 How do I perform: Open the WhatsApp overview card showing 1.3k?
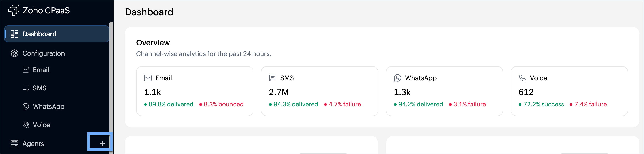pyautogui.click(x=444, y=91)
